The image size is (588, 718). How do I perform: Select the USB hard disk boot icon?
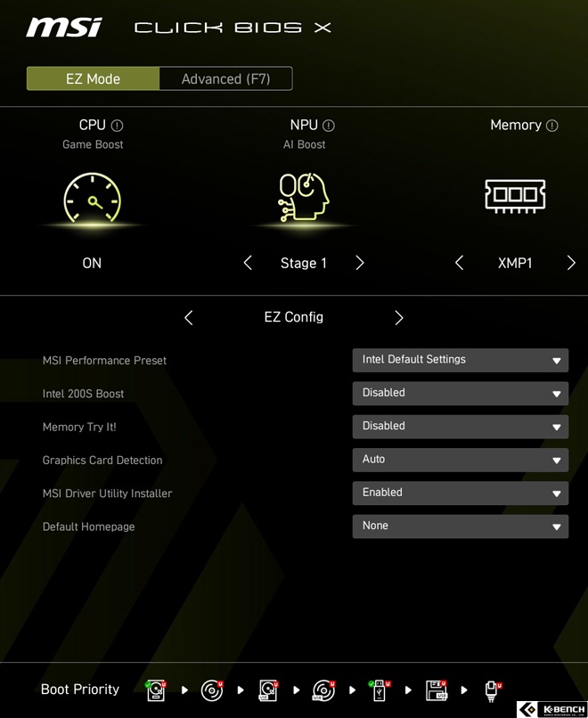pos(268,690)
